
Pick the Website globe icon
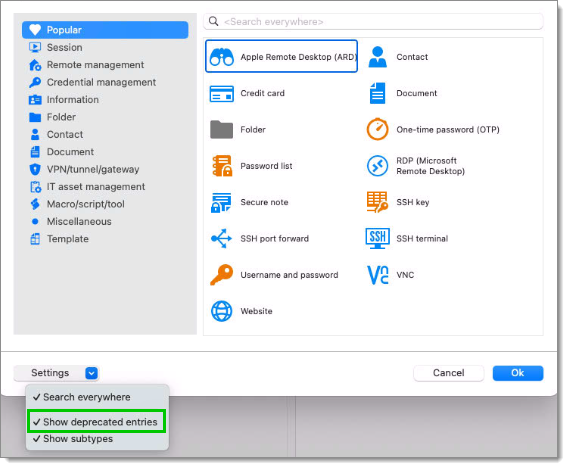(221, 311)
